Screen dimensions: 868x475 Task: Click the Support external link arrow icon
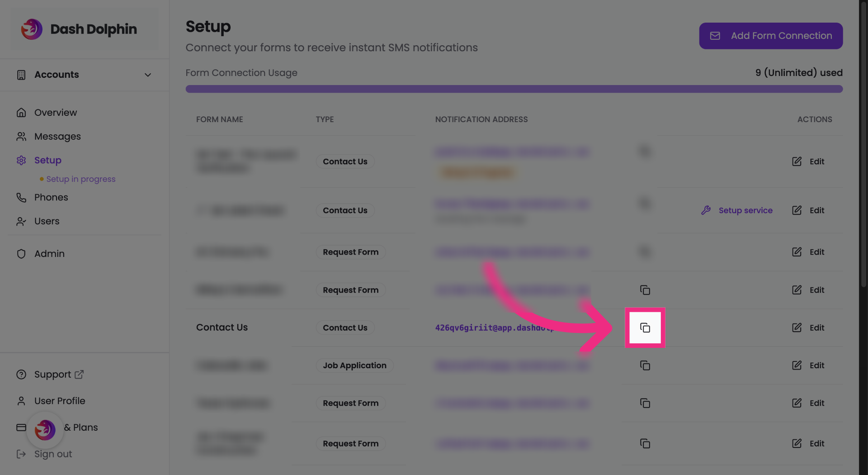click(x=79, y=375)
